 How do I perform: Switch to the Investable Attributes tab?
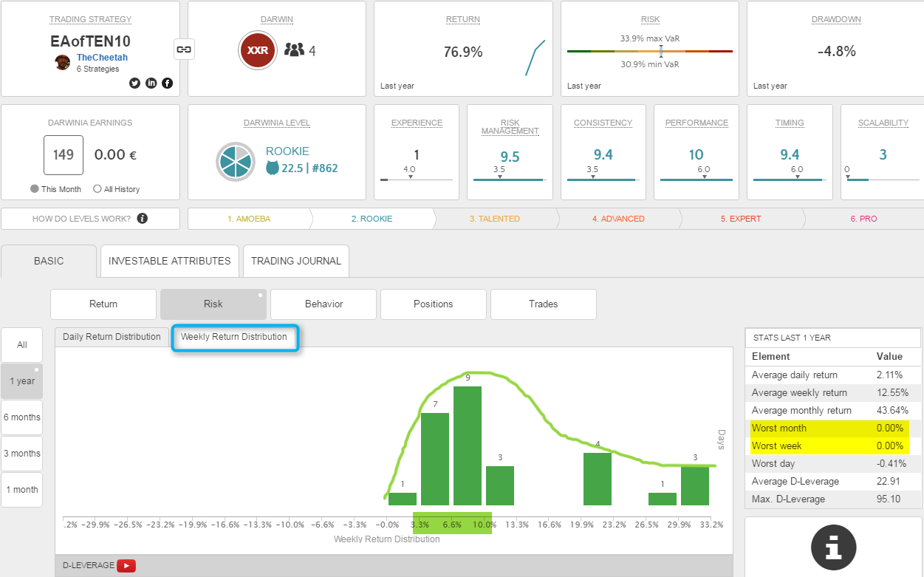(170, 261)
